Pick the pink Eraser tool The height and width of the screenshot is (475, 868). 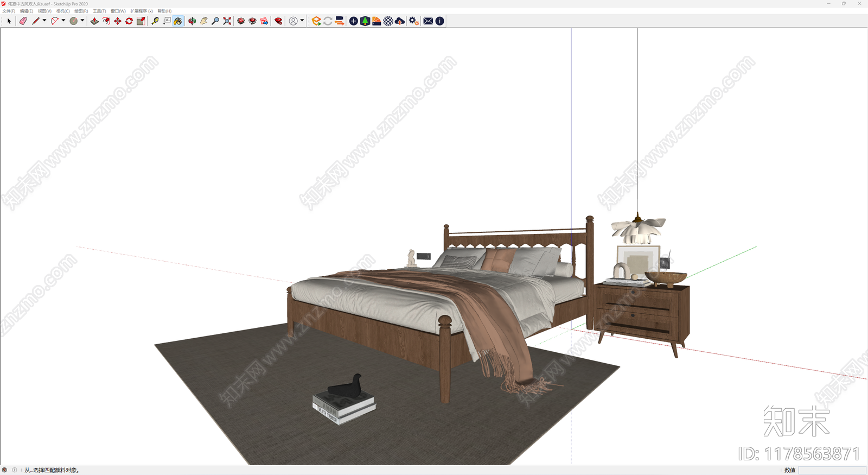[x=23, y=21]
